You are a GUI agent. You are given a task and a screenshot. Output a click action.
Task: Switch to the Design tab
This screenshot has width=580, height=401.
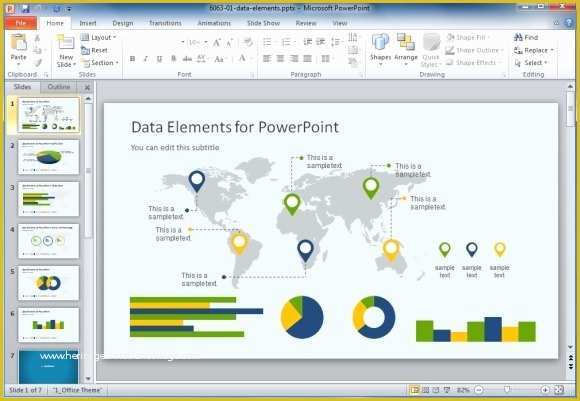point(122,23)
